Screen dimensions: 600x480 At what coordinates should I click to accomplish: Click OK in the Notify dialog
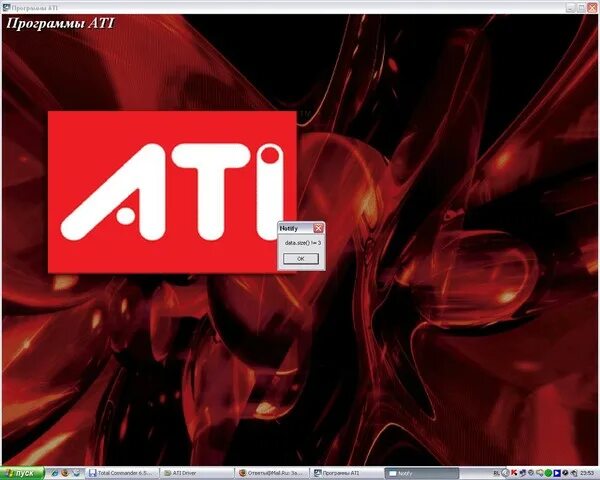tap(301, 259)
